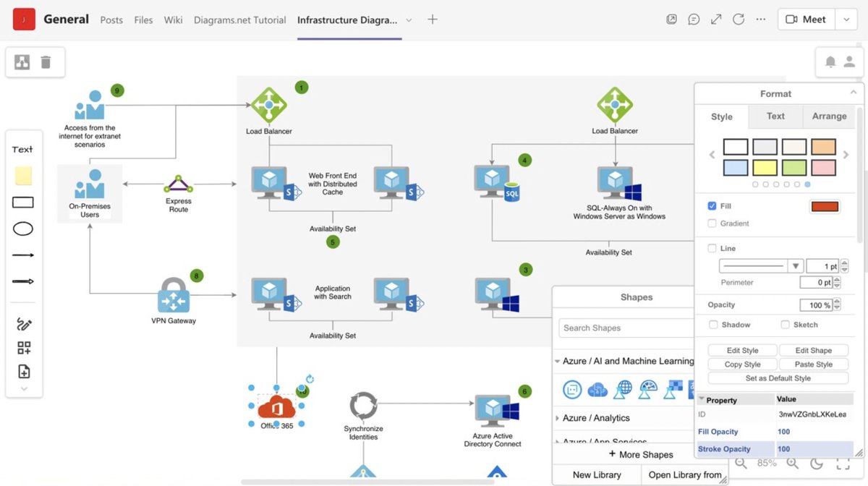Enable the Shadow checkbox
Viewport: 868px width, 486px height.
713,325
